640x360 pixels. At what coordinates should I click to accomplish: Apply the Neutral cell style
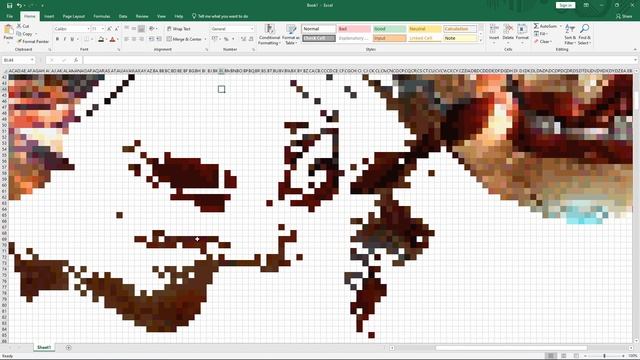click(x=424, y=29)
